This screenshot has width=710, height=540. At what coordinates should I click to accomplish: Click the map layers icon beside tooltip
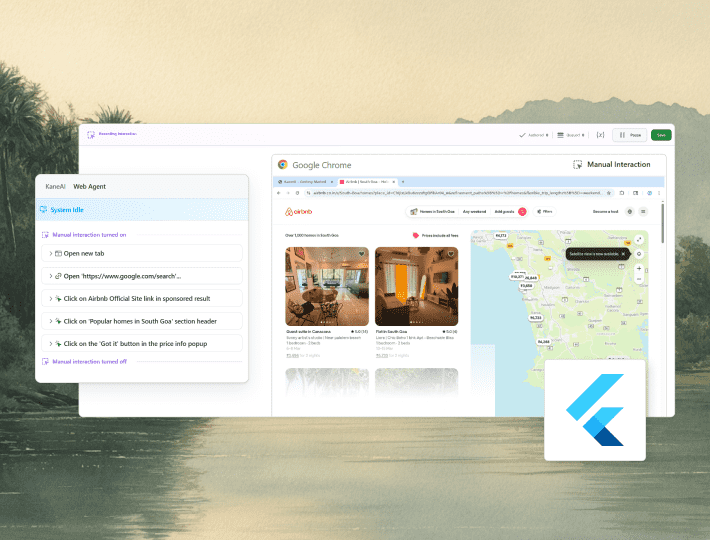click(x=639, y=254)
